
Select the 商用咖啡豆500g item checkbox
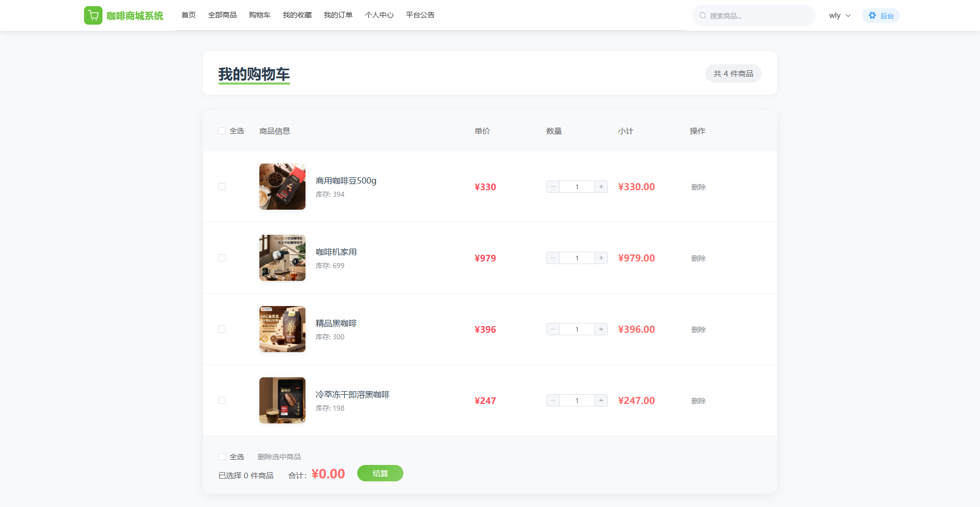[222, 187]
